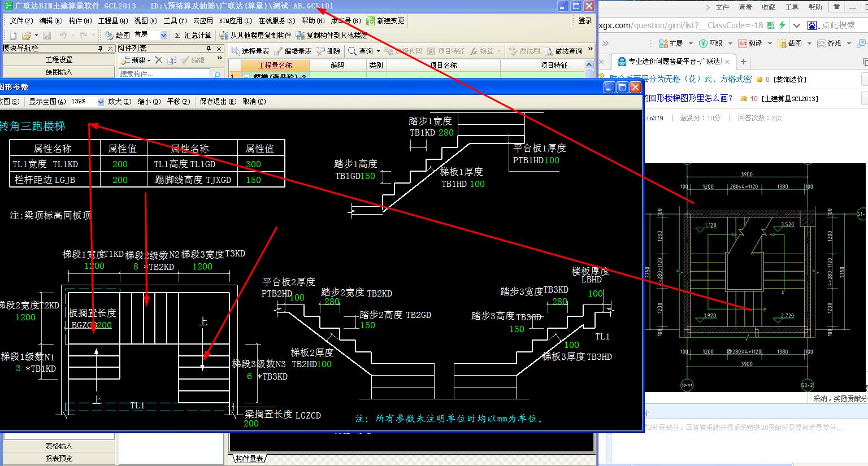This screenshot has width=868, height=466.
Task: Open 工程设置 in the navigation bar
Action: point(59,59)
